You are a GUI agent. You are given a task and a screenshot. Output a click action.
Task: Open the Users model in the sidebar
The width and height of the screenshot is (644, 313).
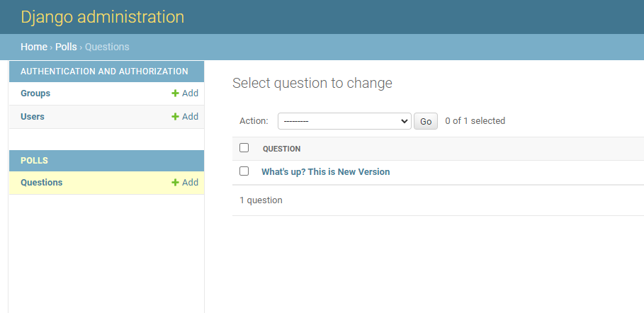pyautogui.click(x=33, y=117)
